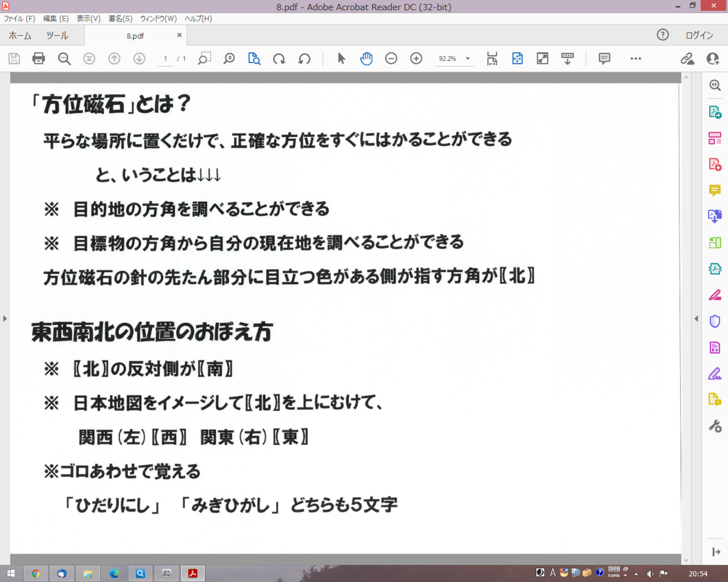
Task: Open the Find text magnifier icon
Action: [64, 59]
